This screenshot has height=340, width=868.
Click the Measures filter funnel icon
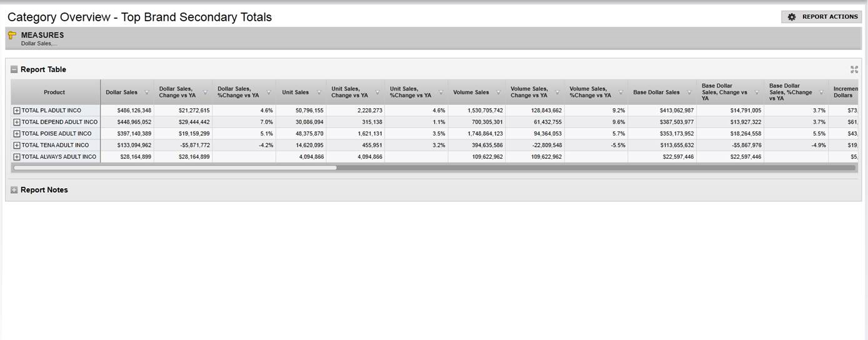pos(12,36)
